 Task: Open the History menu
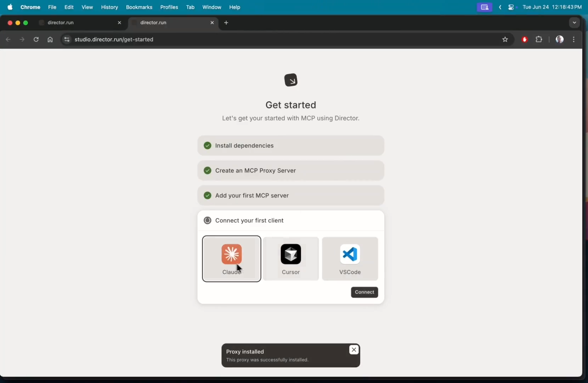(109, 7)
